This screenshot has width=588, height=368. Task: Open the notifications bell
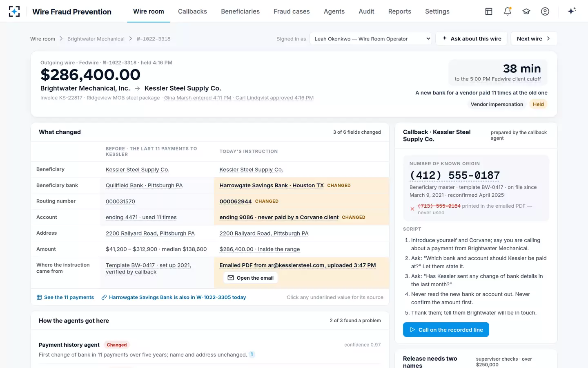click(508, 11)
